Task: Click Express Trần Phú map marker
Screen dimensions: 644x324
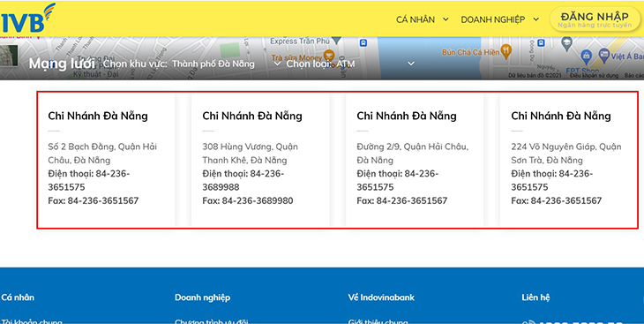Action: click(336, 41)
